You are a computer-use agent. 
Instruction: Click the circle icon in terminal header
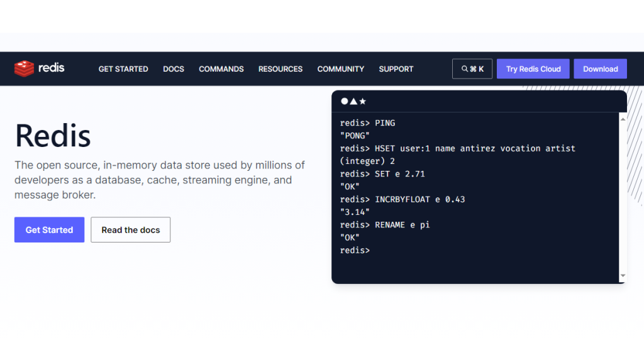point(344,101)
